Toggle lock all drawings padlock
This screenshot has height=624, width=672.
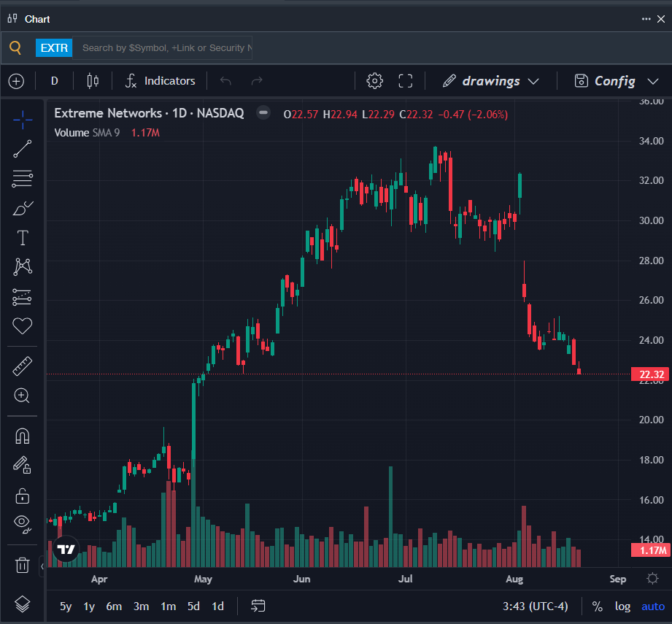point(23,496)
